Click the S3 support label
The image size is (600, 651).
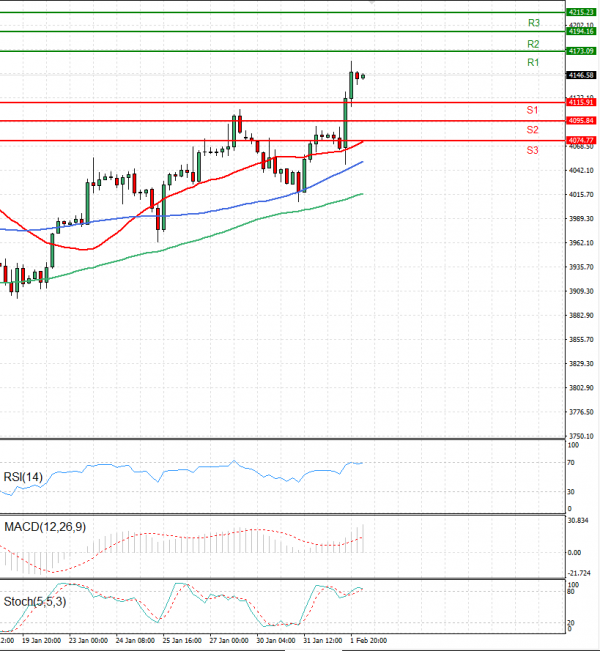532,150
